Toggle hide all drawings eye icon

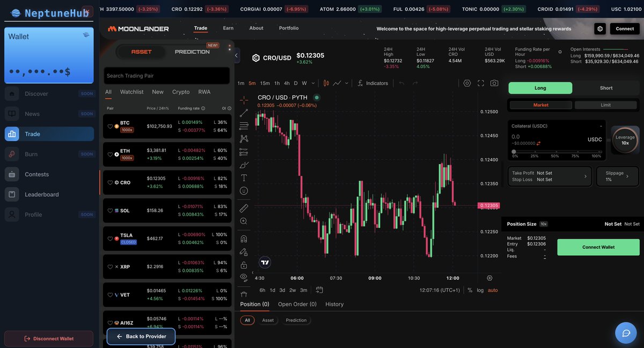tap(244, 277)
